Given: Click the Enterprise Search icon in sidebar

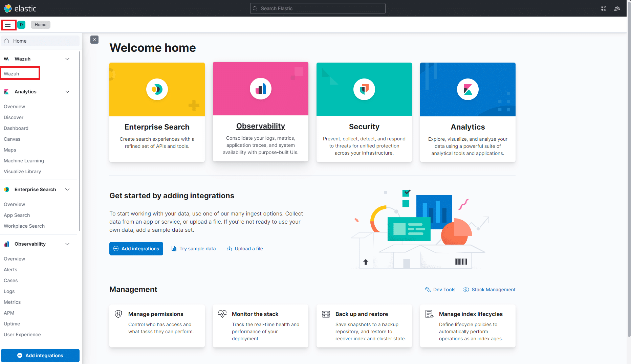Looking at the screenshot, I should 6,189.
